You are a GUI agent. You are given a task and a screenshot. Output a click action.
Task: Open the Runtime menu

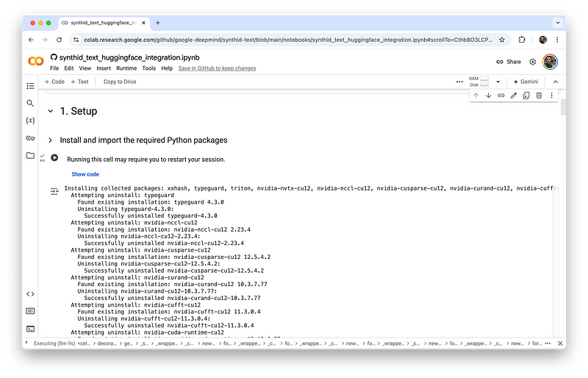(126, 68)
